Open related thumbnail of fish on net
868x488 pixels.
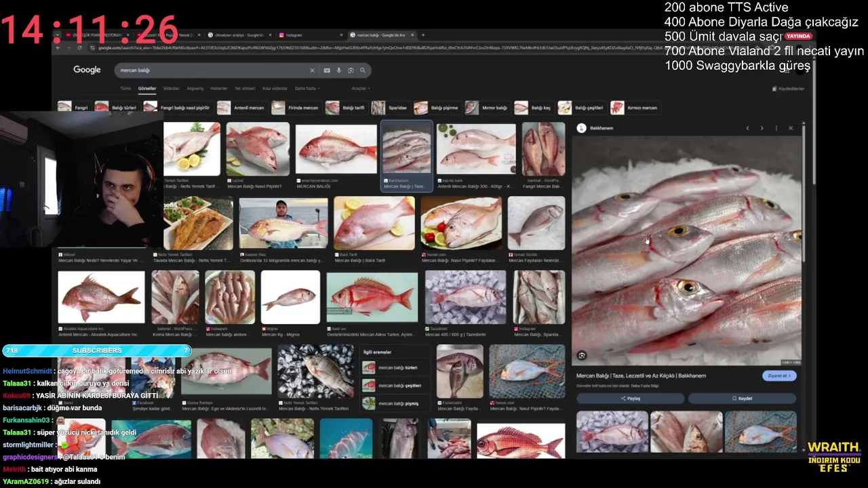click(761, 432)
